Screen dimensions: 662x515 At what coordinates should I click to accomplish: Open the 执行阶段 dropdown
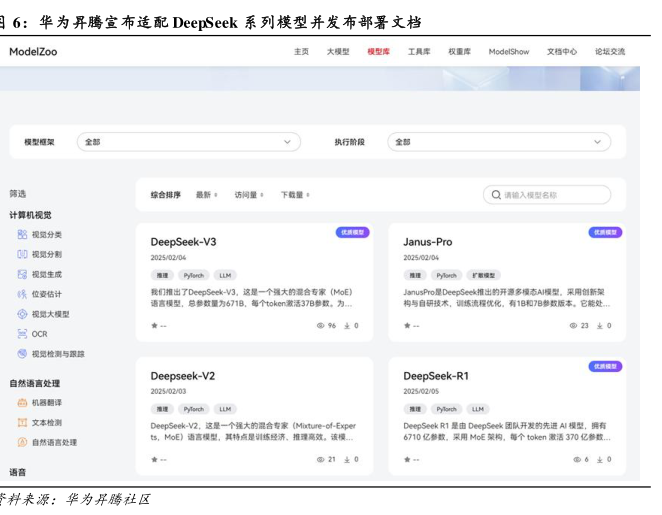[x=499, y=142]
